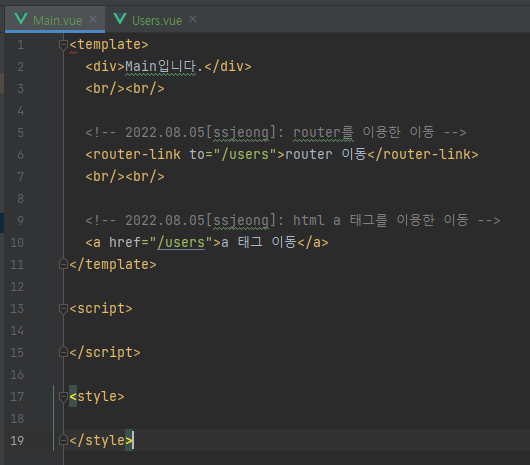
Task: Collapse fold marker at closing script tag
Action: pos(63,352)
